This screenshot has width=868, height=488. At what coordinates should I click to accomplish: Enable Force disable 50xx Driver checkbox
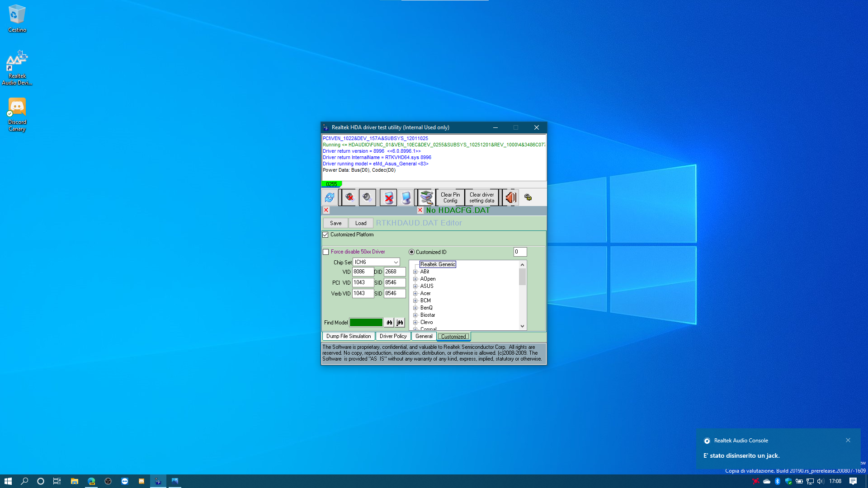click(326, 252)
